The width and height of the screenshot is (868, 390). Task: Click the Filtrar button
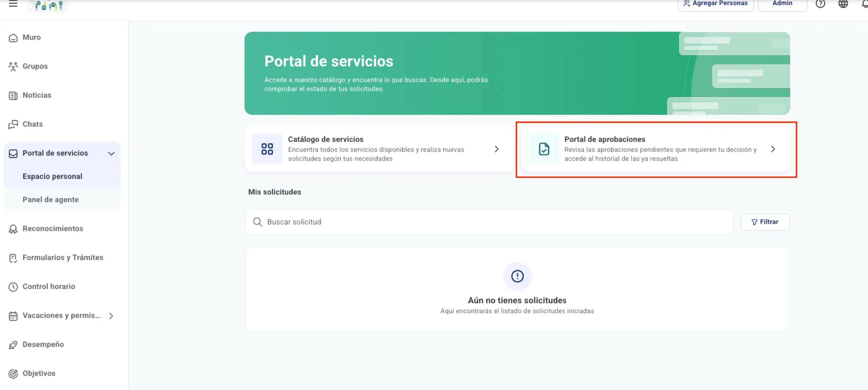point(765,222)
